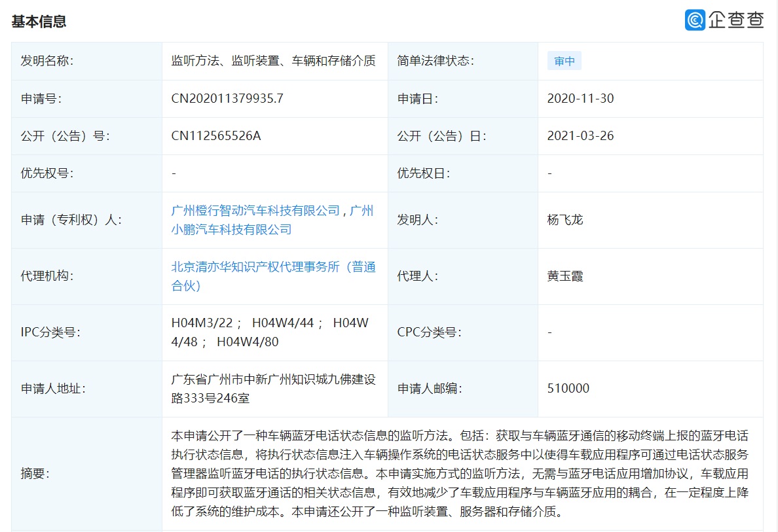Image resolution: width=778 pixels, height=532 pixels.
Task: Click the 审中 legal status tag
Action: point(564,60)
